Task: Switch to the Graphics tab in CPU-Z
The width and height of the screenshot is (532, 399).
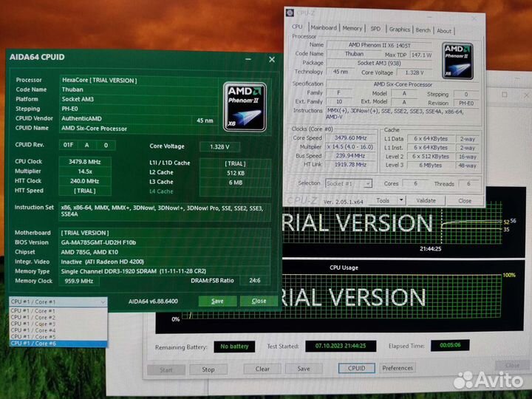Action: pyautogui.click(x=399, y=30)
